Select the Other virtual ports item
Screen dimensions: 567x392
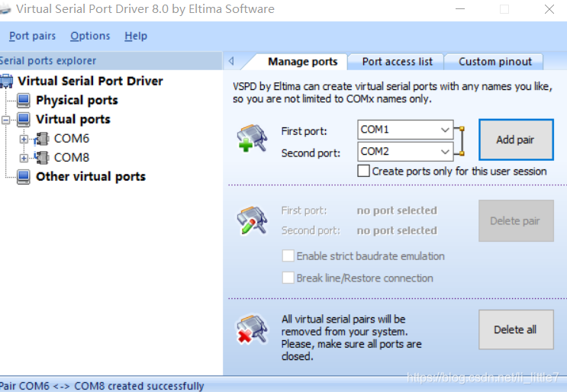click(91, 177)
